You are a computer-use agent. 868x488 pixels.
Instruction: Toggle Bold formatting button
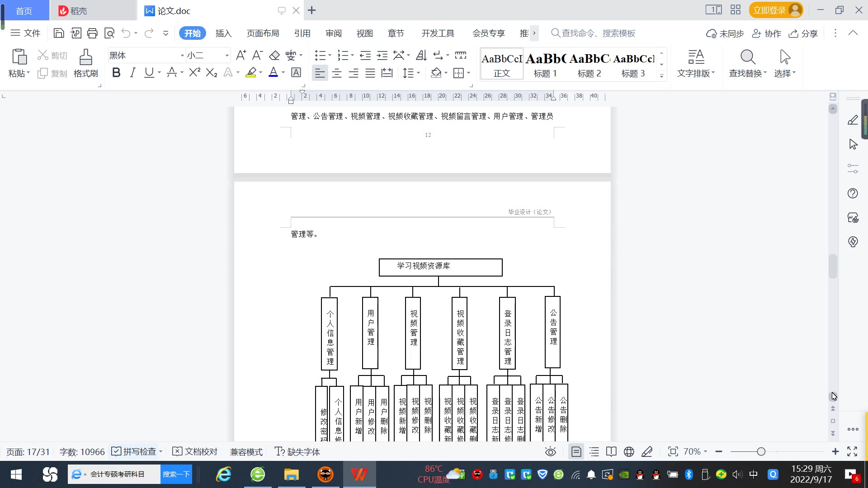pos(116,73)
